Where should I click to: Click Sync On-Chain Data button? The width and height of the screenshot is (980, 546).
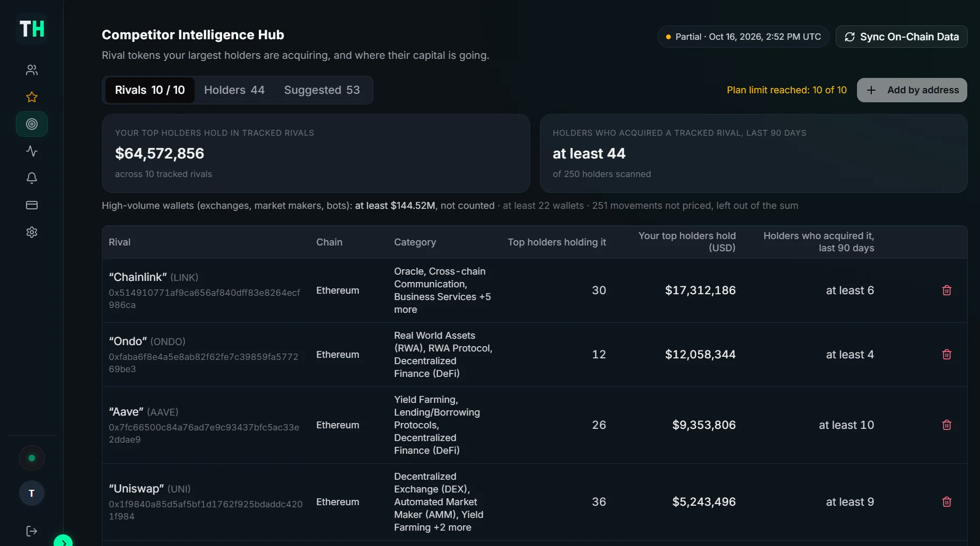click(x=902, y=37)
